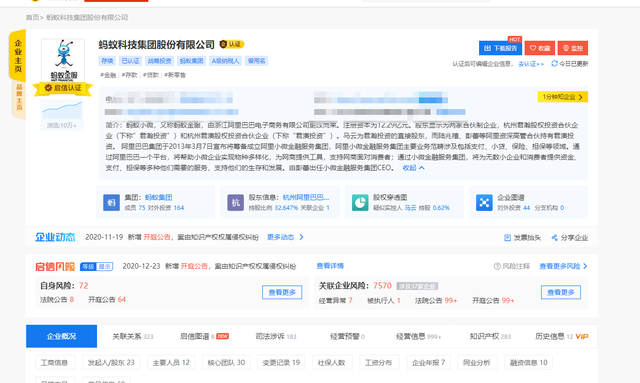
Task: Click the 发票抬头 invoice icon
Action: [507, 238]
